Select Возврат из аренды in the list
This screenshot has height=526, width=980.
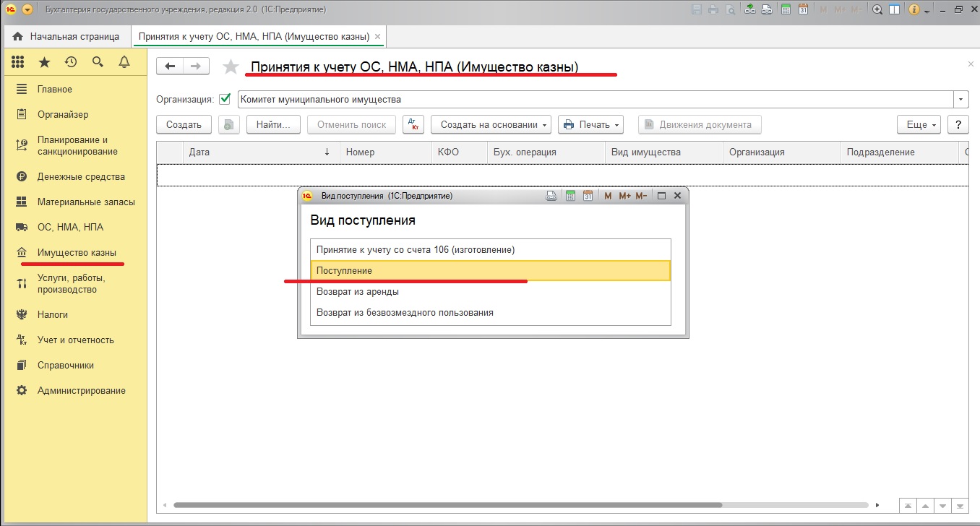tap(358, 291)
